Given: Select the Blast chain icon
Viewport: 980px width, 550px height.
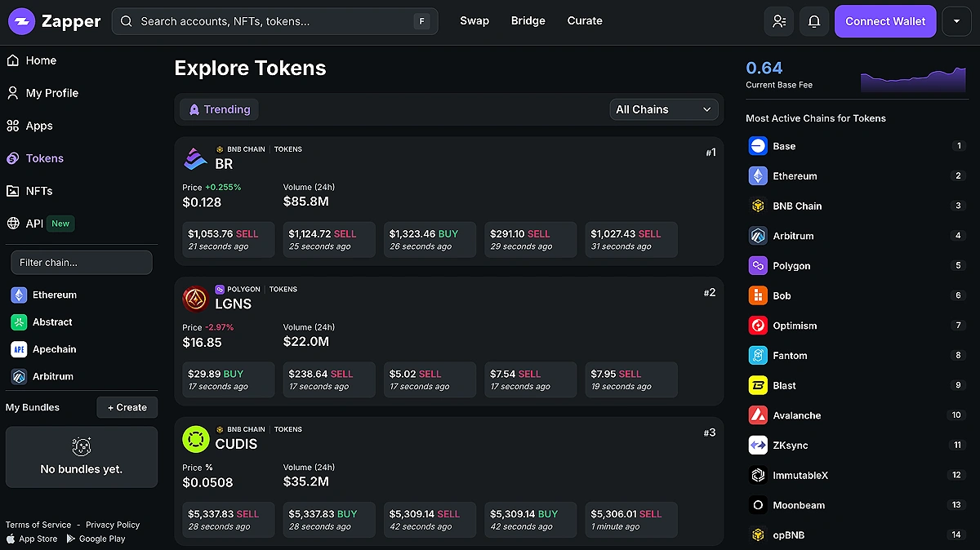Looking at the screenshot, I should pos(758,385).
